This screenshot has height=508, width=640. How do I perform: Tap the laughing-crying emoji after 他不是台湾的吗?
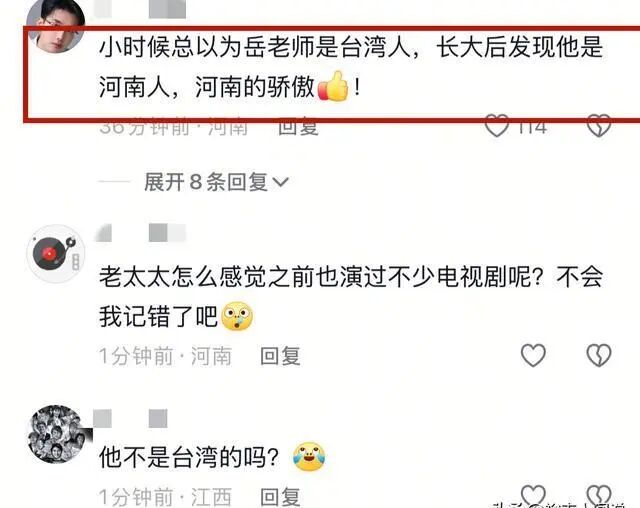pos(309,456)
